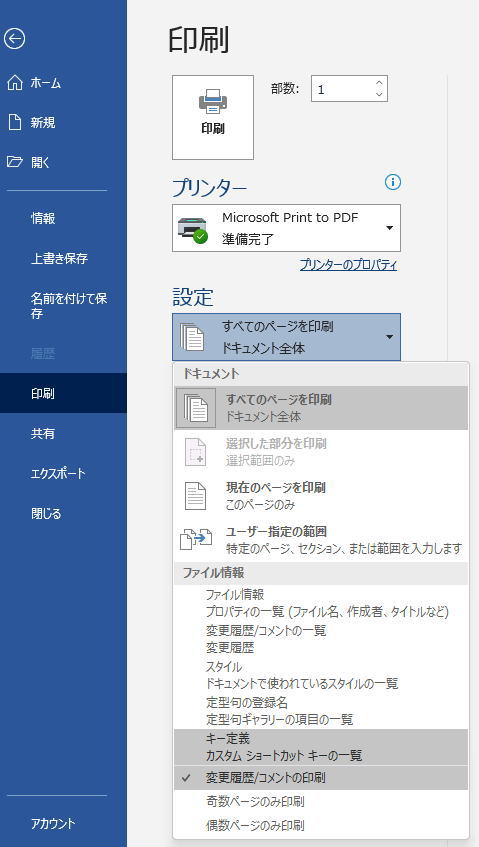
Task: Collapse the すべてのページを印刷 settings dropdown
Action: 286,337
